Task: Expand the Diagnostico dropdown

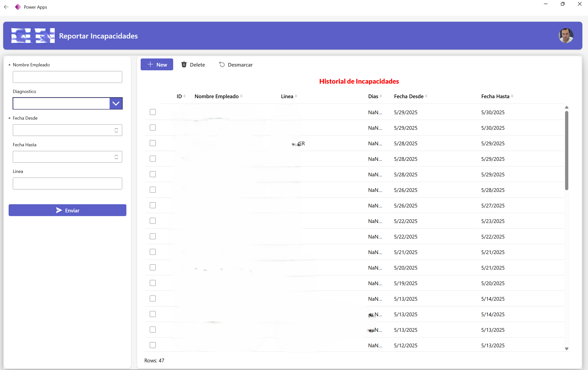Action: (x=116, y=103)
